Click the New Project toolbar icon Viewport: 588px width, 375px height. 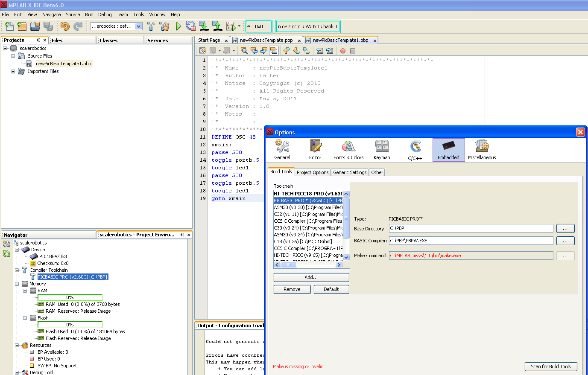click(22, 26)
